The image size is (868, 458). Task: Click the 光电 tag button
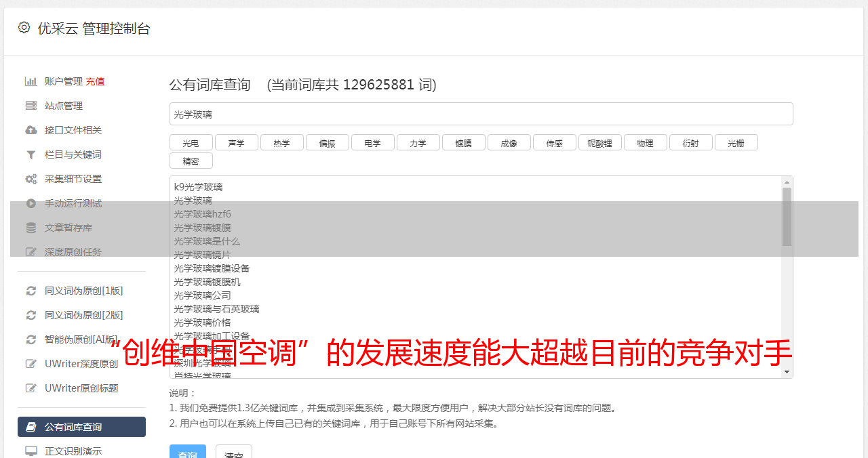pyautogui.click(x=191, y=143)
